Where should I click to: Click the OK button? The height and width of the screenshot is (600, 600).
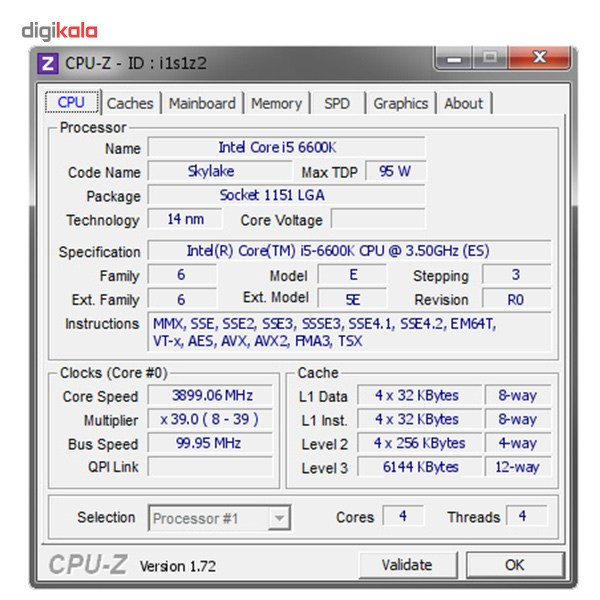(x=515, y=565)
